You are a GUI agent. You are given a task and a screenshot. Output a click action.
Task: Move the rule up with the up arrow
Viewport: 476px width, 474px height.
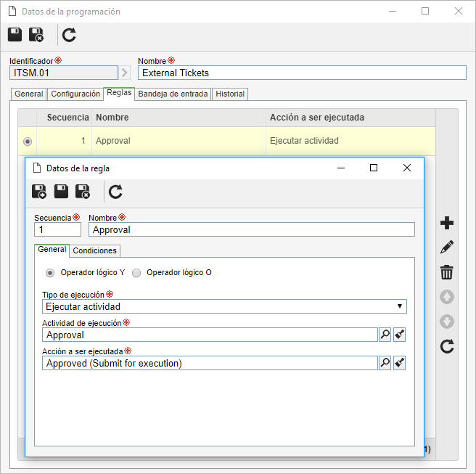pos(447,297)
